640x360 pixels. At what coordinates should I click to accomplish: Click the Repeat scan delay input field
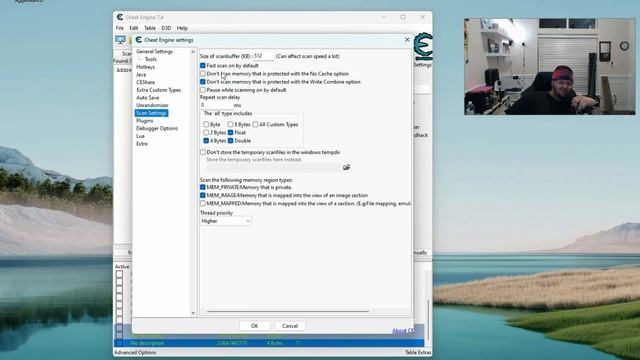(216, 105)
